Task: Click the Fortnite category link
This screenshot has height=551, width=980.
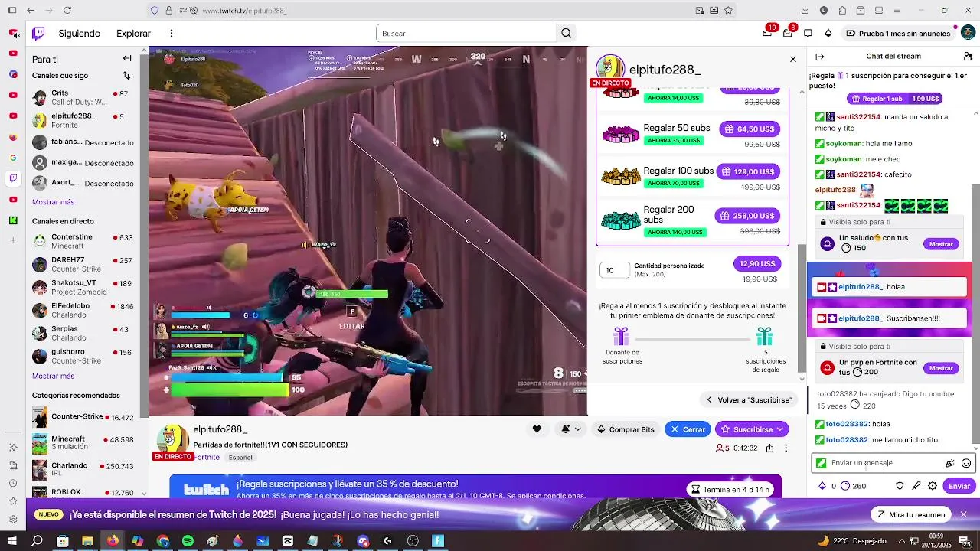Action: (x=206, y=457)
